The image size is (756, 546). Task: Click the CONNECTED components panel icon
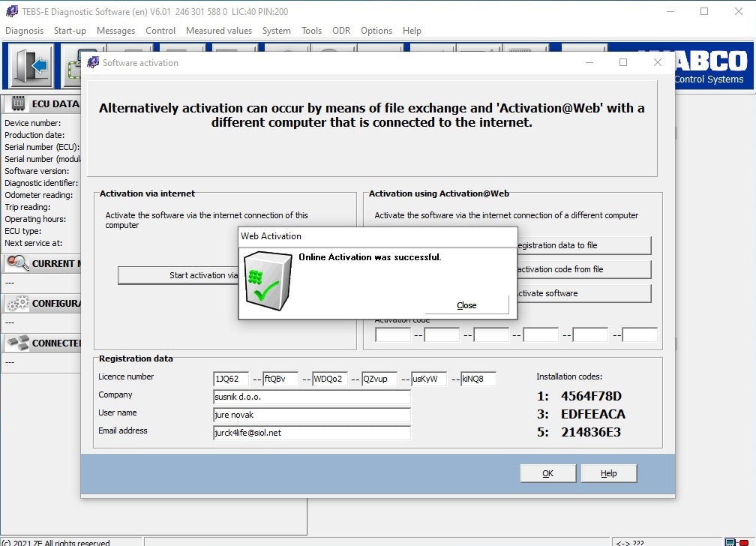[18, 343]
